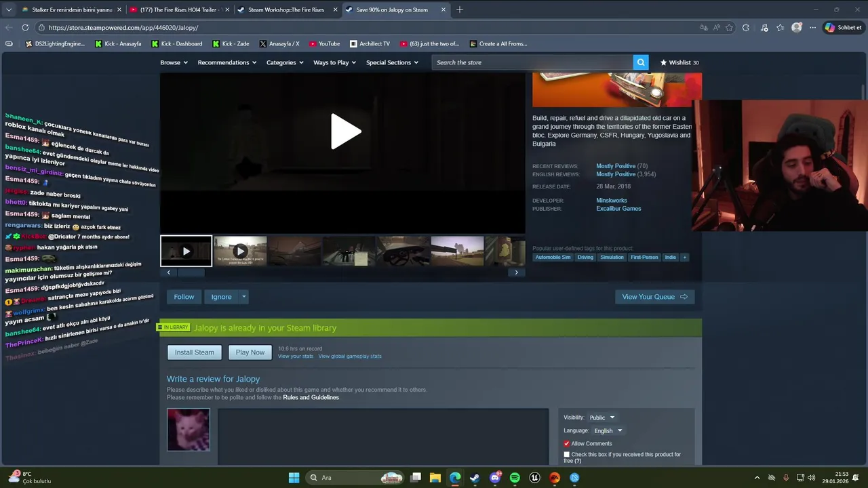Open View your stats link
This screenshot has width=868, height=488.
(296, 357)
